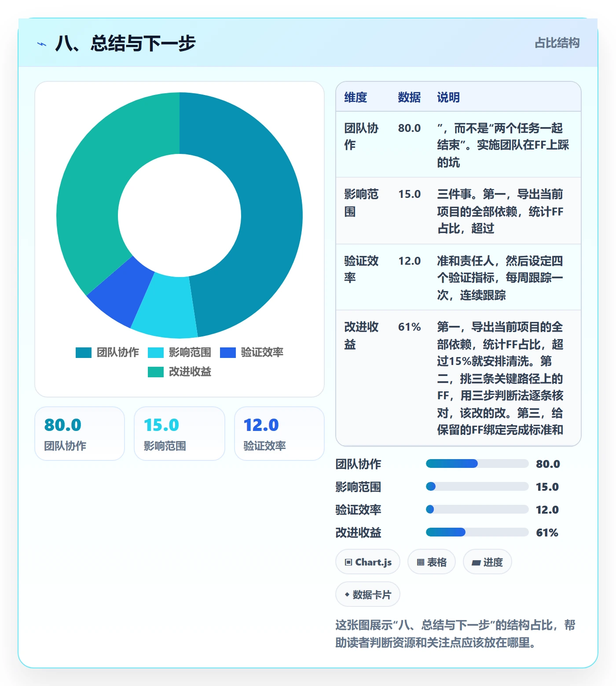This screenshot has height=686, width=616.
Task: Toggle the 验证效率 legend item under the chart
Action: pos(252,352)
